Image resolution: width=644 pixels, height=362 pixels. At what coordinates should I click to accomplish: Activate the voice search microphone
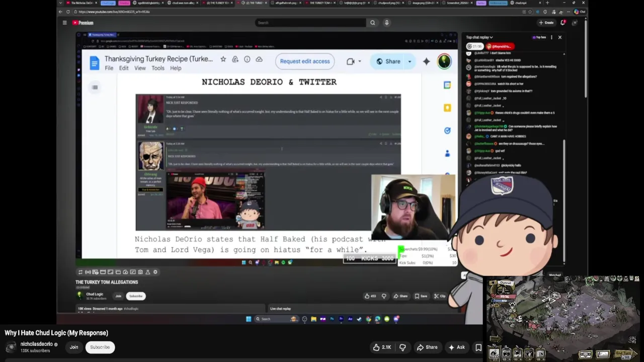[386, 23]
